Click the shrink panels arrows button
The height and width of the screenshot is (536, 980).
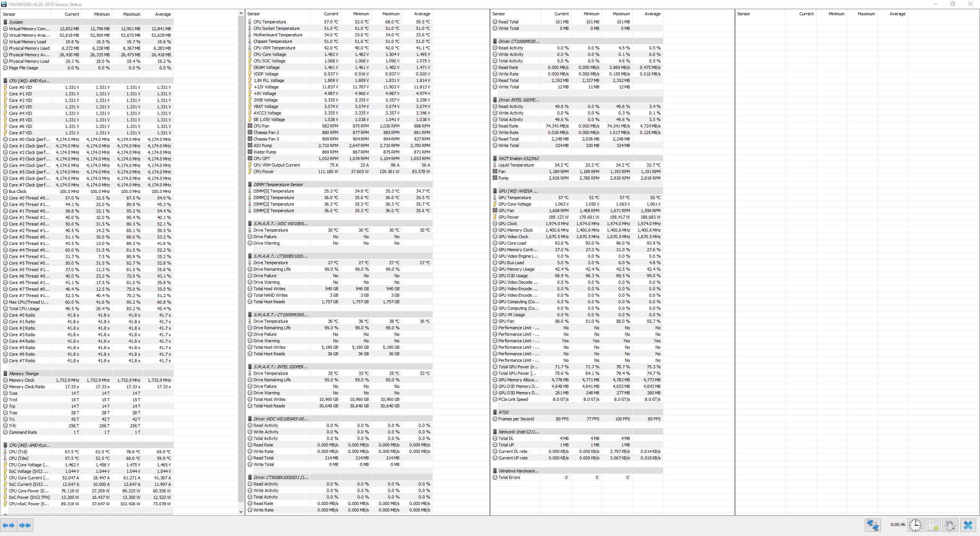click(25, 525)
